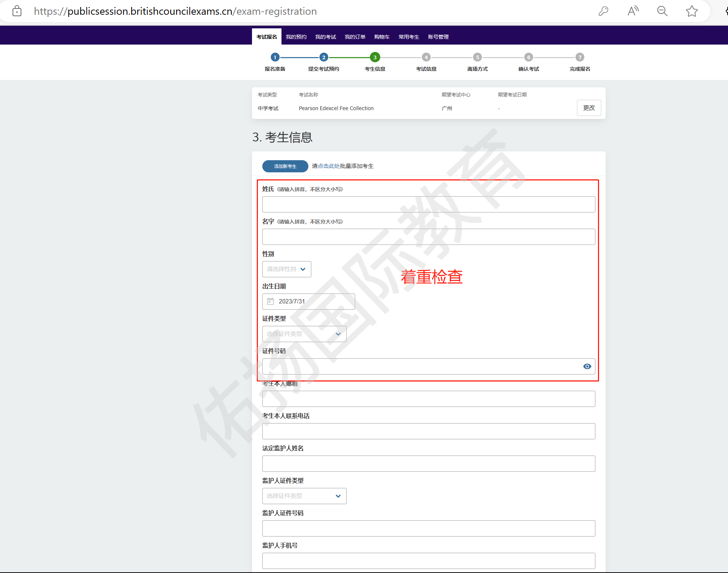Open calendar icon in birth date field

(270, 301)
